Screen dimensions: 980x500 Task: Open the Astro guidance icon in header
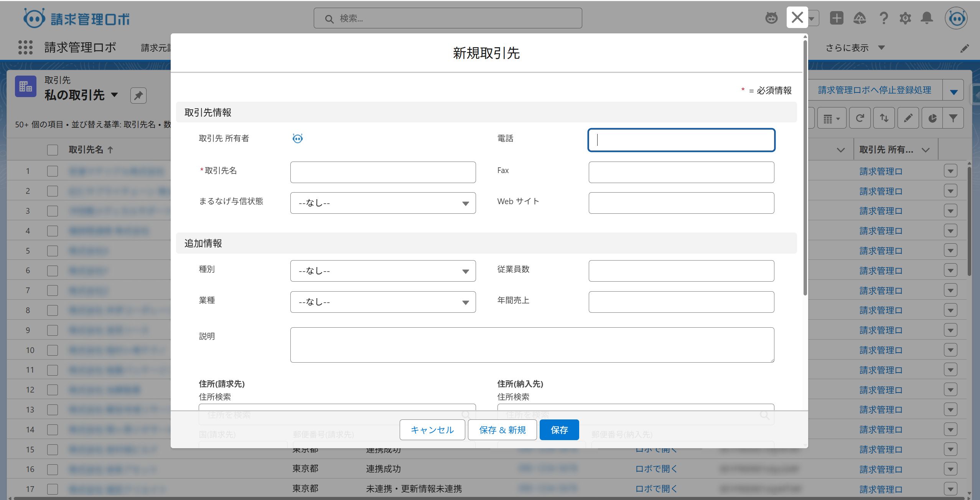(x=771, y=18)
